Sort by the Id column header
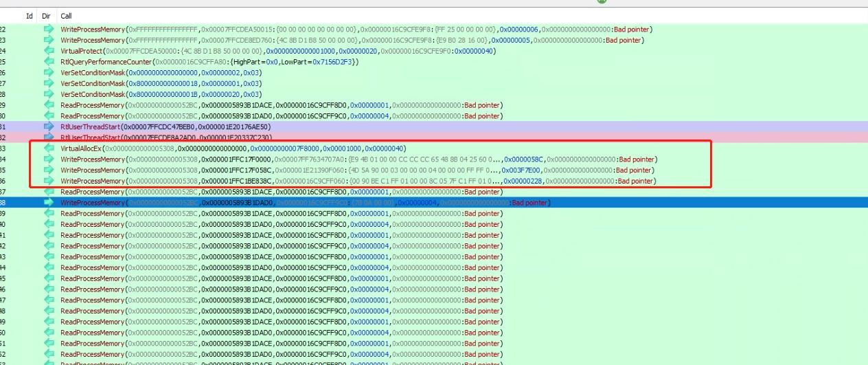This screenshot has width=868, height=365. (30, 15)
